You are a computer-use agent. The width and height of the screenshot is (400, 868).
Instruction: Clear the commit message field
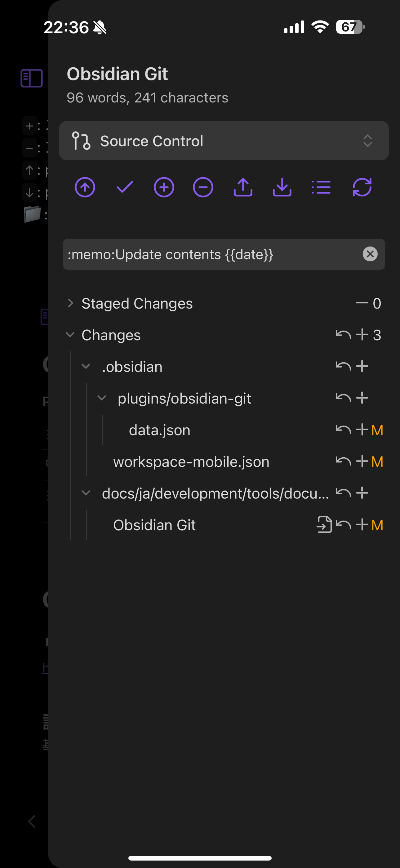pyautogui.click(x=370, y=254)
